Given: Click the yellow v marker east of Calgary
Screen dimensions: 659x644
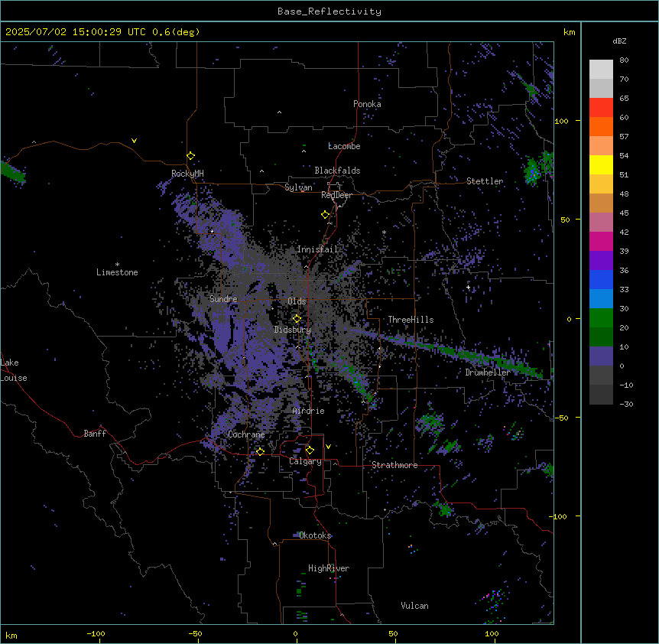Looking at the screenshot, I should coord(328,447).
